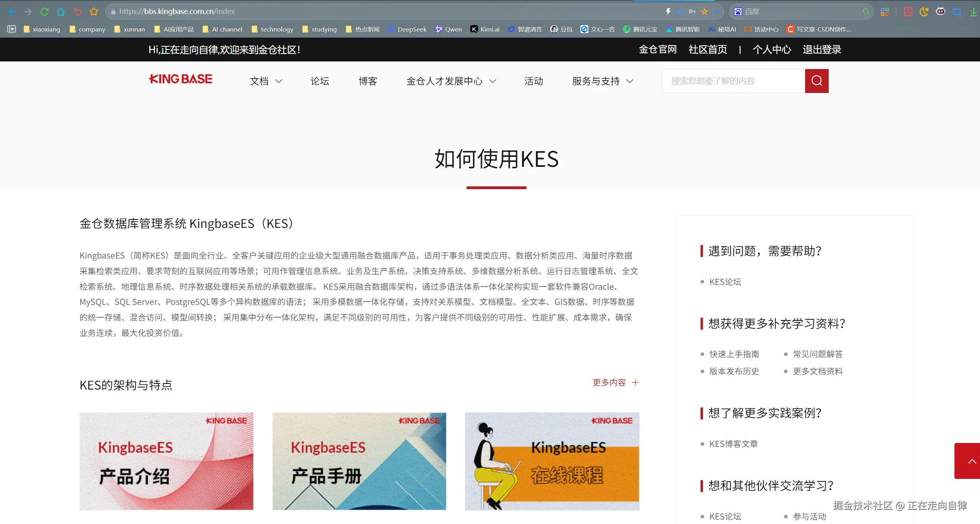Click the site search input field
The height and width of the screenshot is (524, 980).
[x=733, y=81]
